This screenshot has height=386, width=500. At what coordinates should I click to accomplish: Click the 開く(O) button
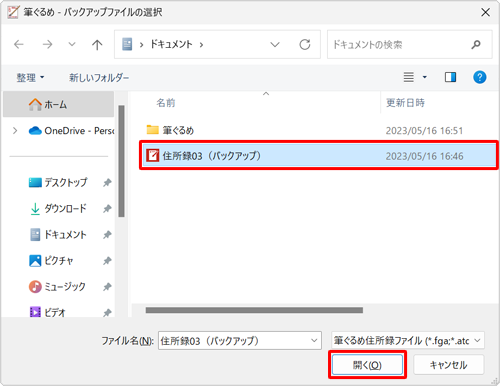[367, 365]
